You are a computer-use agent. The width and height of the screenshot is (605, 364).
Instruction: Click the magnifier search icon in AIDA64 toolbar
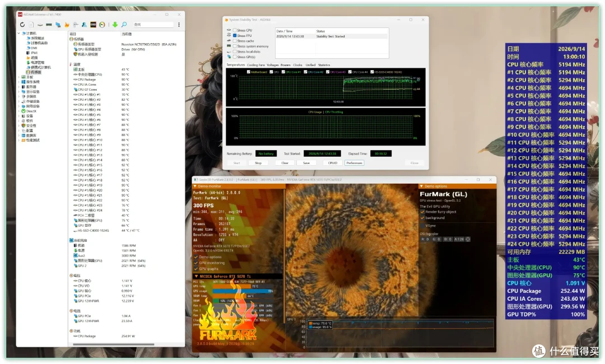click(124, 25)
